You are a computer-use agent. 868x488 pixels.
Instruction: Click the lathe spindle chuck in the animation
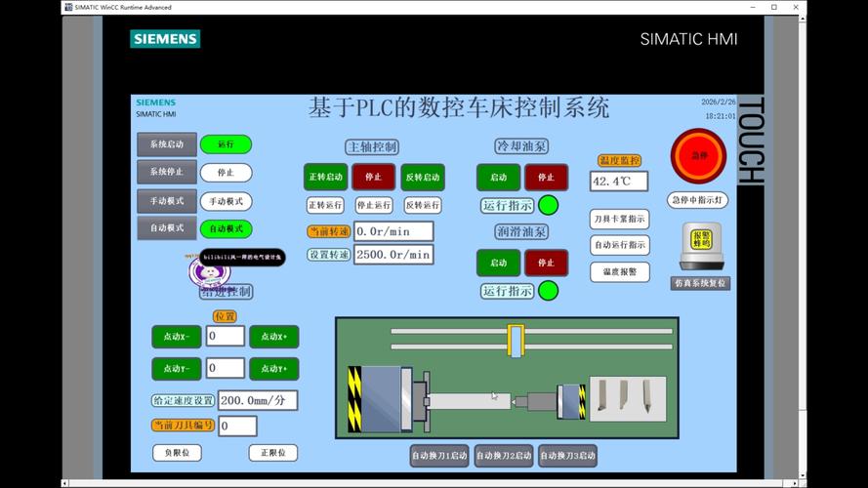click(422, 400)
